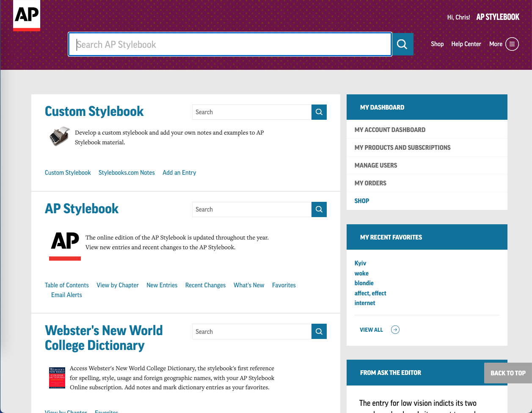
Task: Open My Account Dashboard in the sidebar
Action: pyautogui.click(x=390, y=129)
